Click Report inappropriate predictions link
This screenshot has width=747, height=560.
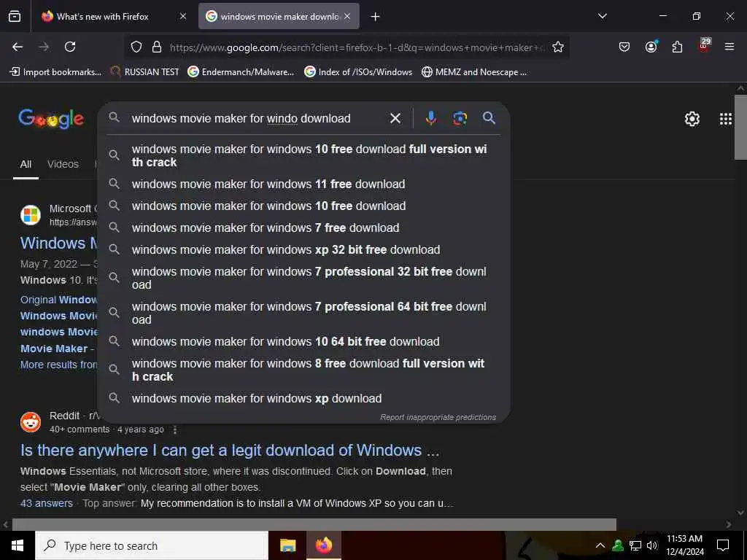[438, 417]
